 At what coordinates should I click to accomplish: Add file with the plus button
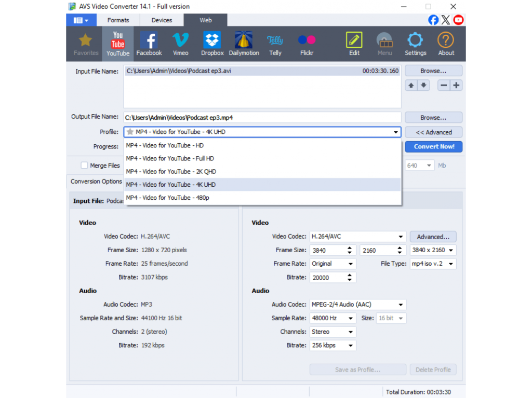pyautogui.click(x=456, y=86)
